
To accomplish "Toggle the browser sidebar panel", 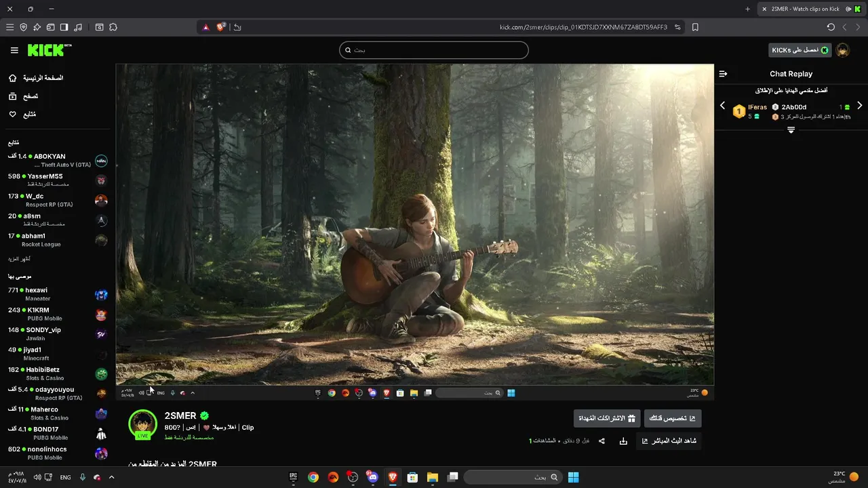I will [64, 27].
